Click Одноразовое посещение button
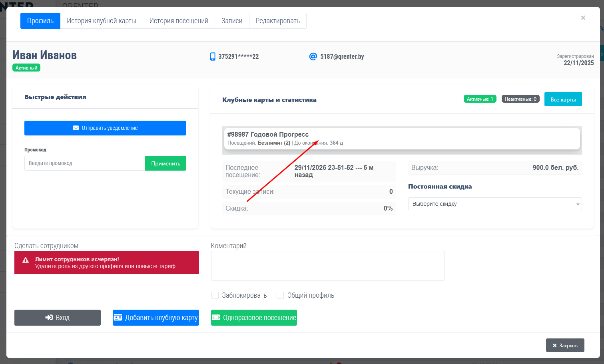This screenshot has height=364, width=604. [x=254, y=318]
